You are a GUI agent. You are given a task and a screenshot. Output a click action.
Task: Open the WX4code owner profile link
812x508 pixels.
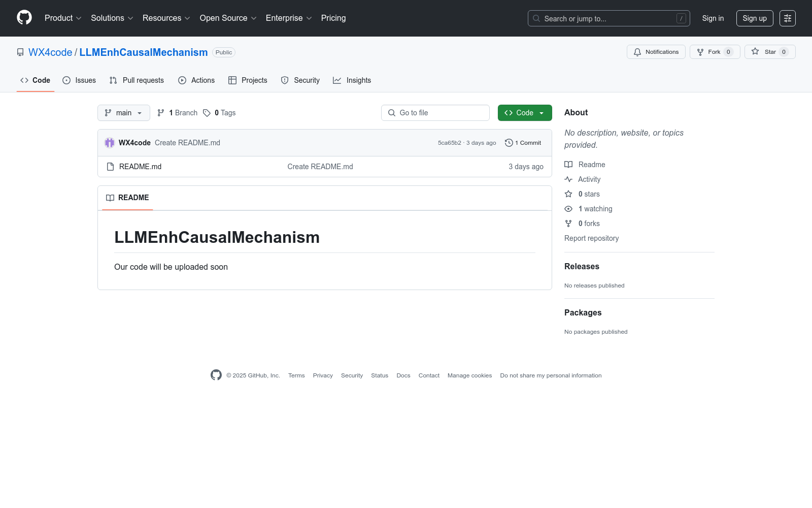[x=50, y=52]
